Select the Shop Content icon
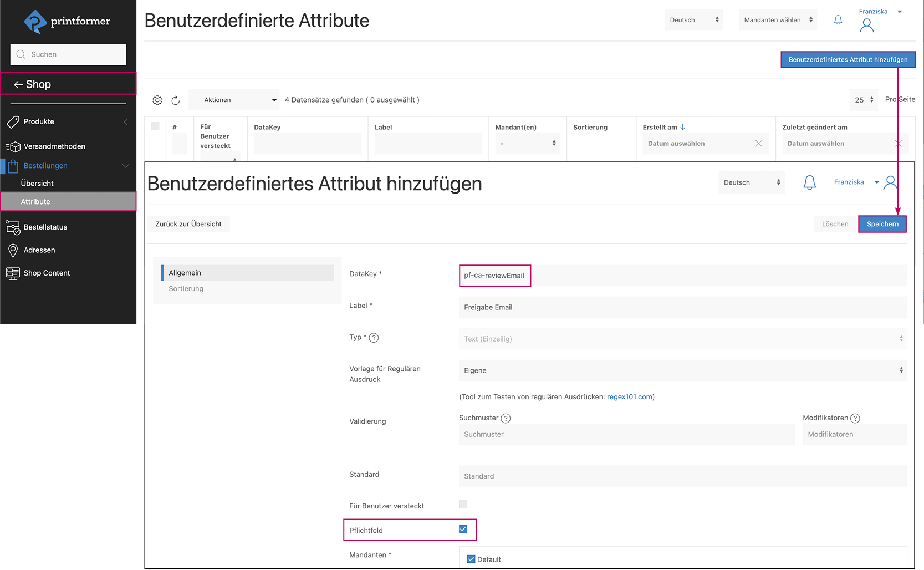Image resolution: width=924 pixels, height=570 pixels. coord(13,273)
